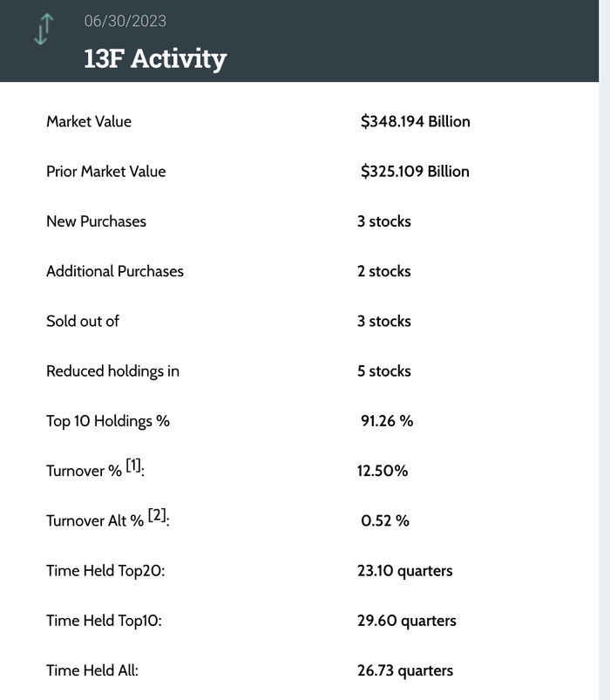Viewport: 610px width, 700px height.
Task: Select the $348.194 Billion value
Action: point(415,121)
